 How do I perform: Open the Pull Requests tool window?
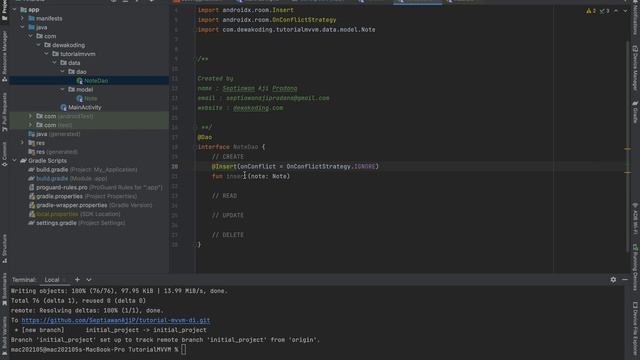tap(4, 111)
